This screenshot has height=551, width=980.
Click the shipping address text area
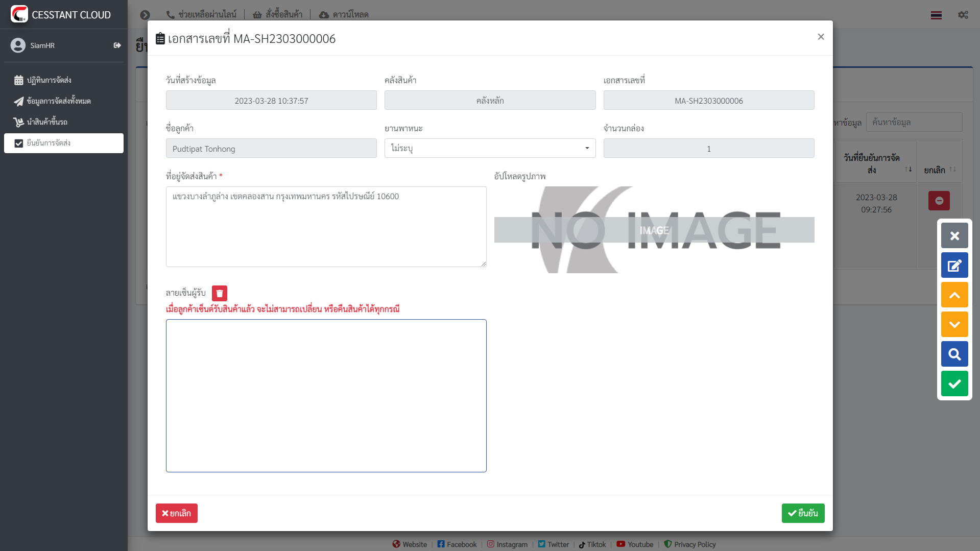pos(326,226)
